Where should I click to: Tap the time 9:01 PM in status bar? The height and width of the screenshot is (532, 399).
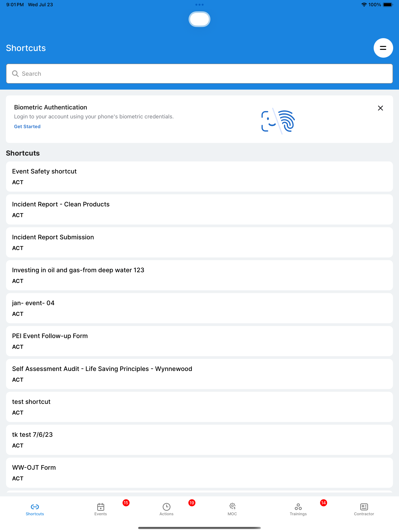coord(15,4)
